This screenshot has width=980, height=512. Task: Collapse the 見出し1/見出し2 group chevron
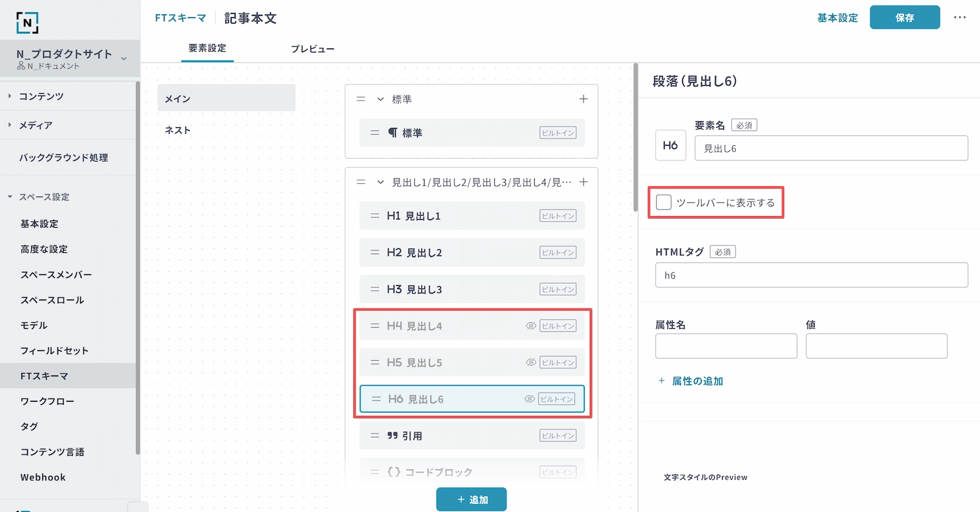click(380, 182)
